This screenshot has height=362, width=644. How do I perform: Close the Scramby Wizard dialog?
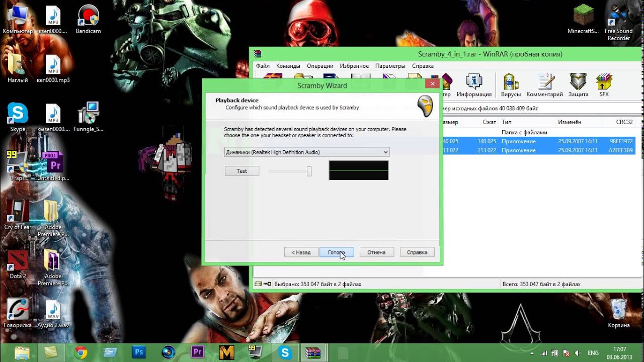click(x=432, y=83)
